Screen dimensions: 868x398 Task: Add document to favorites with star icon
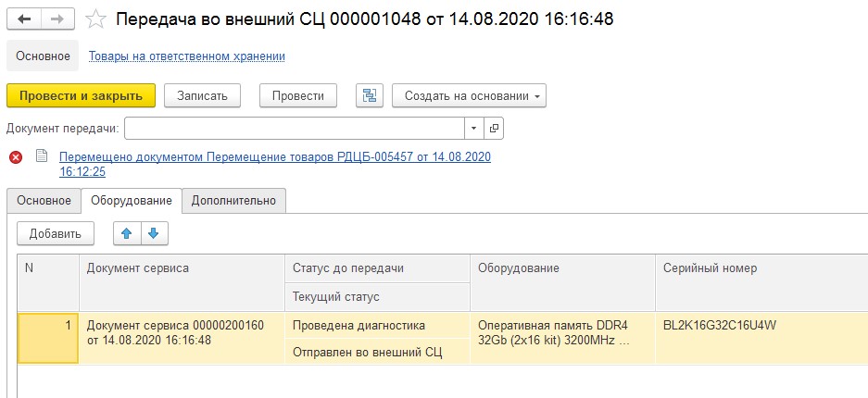pos(95,20)
